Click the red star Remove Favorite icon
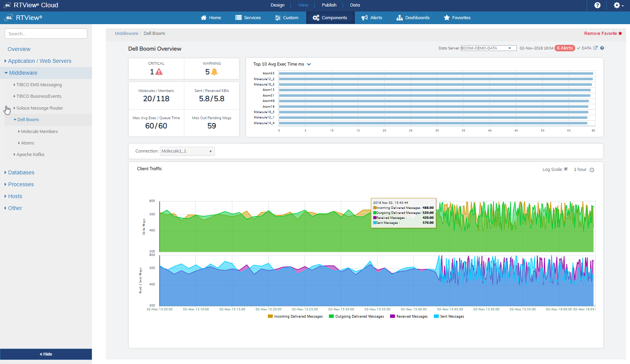This screenshot has height=364, width=630. [x=620, y=33]
